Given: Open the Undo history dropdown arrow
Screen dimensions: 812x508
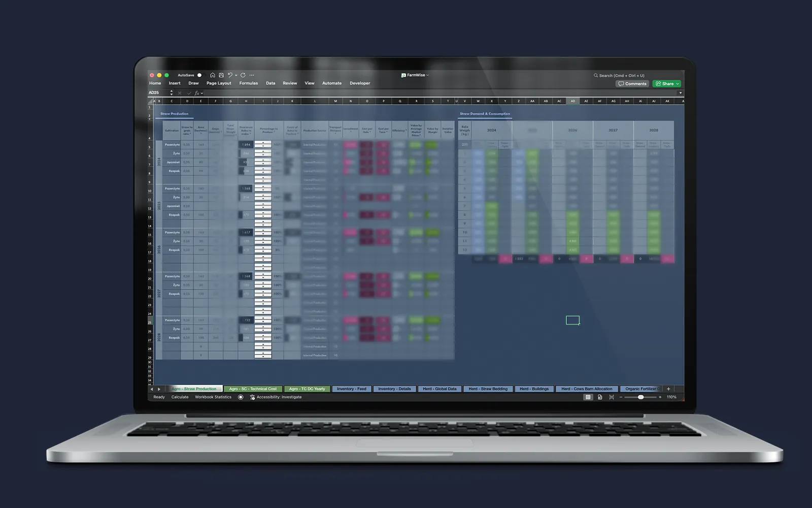Looking at the screenshot, I should (236, 75).
